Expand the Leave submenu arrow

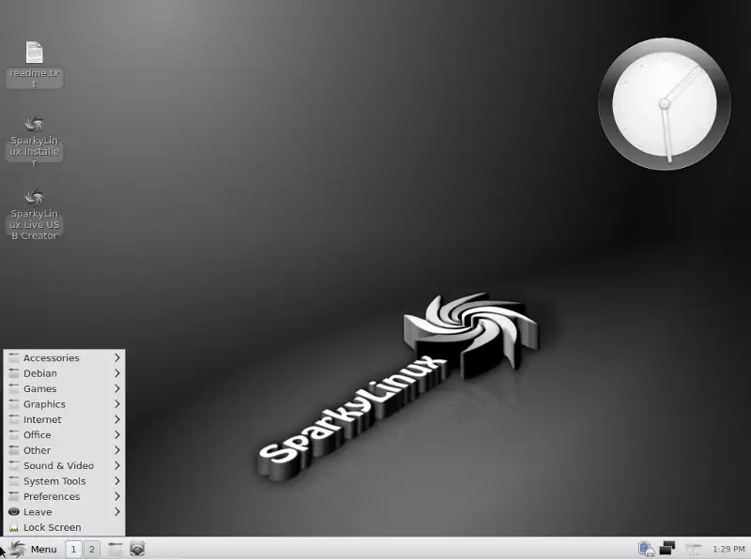pyautogui.click(x=116, y=511)
